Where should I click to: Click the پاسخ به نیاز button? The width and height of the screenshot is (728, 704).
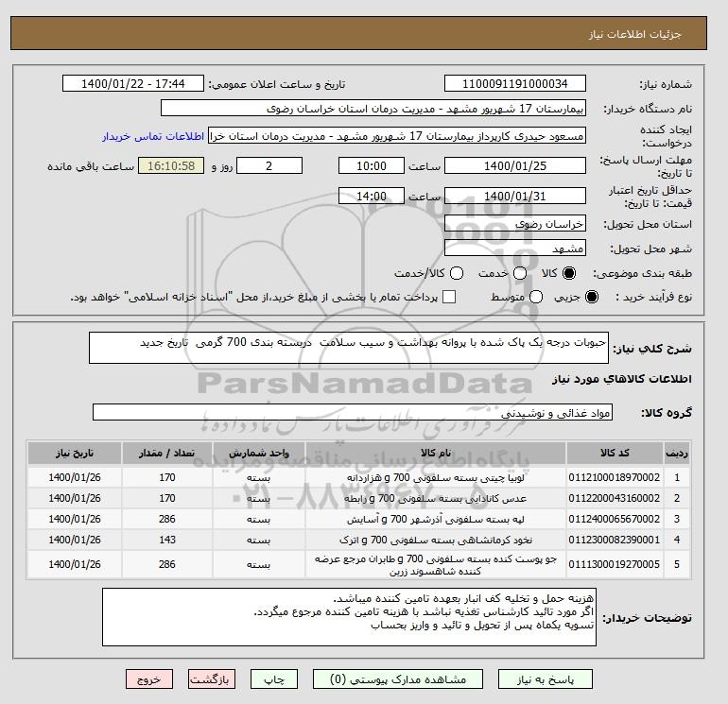click(x=546, y=679)
